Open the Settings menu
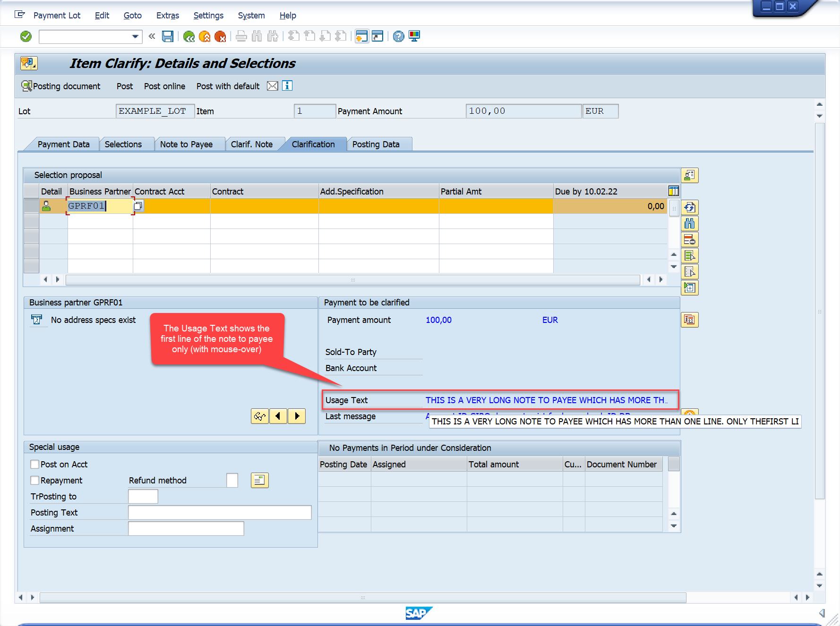840x626 pixels. click(208, 16)
